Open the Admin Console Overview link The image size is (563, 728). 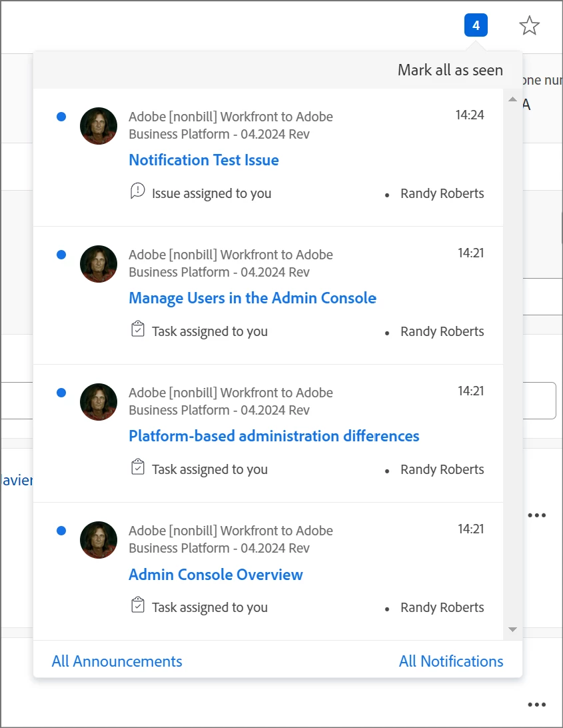tap(216, 574)
